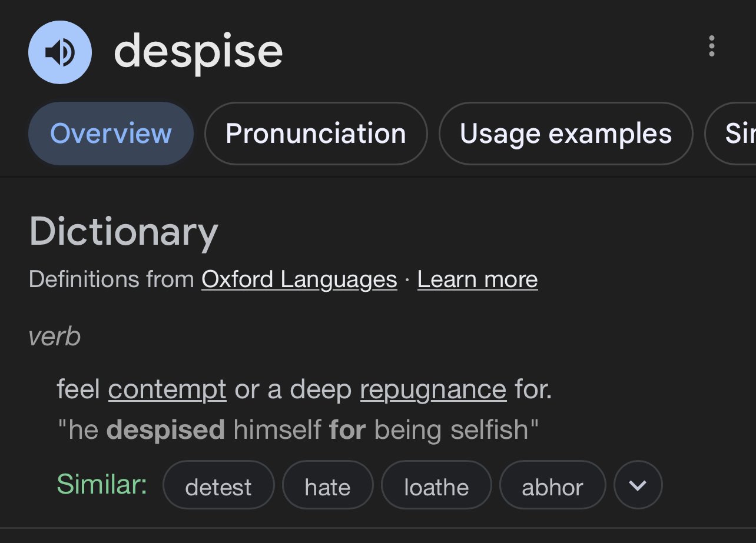The height and width of the screenshot is (543, 756).
Task: Select the Overview tab
Action: (x=111, y=134)
